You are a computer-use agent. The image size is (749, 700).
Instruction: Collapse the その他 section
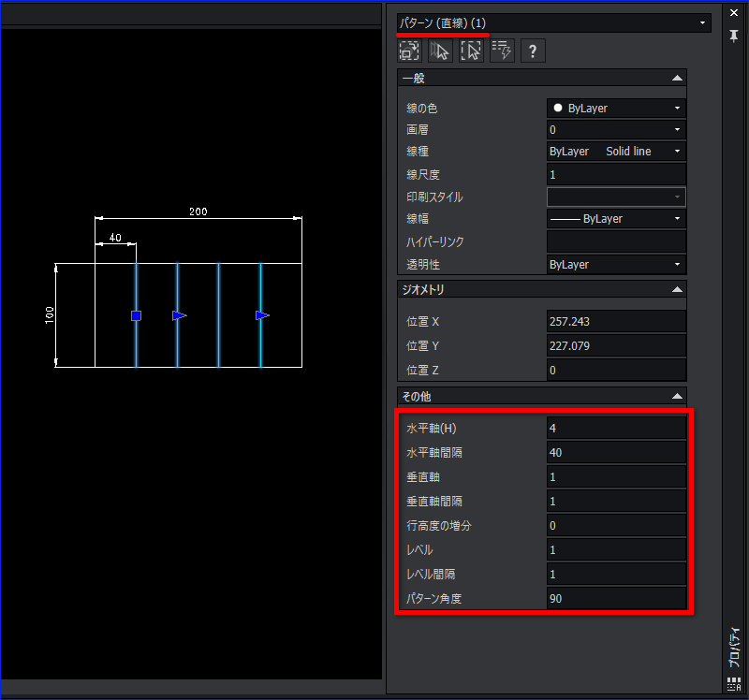click(x=677, y=396)
